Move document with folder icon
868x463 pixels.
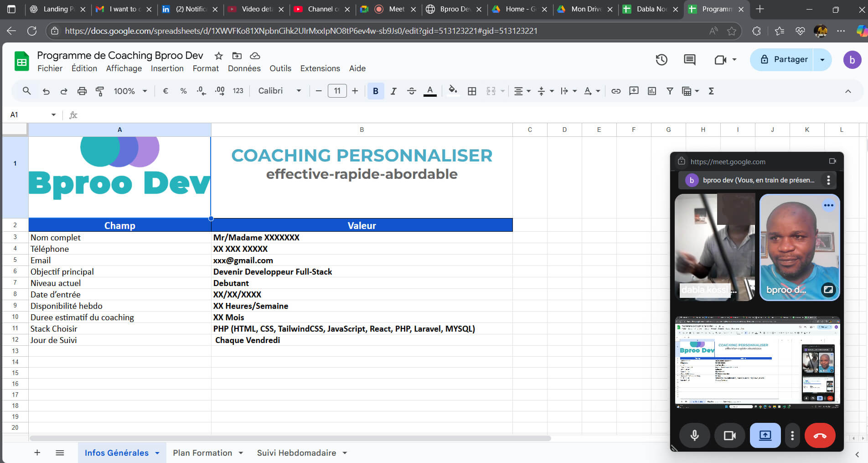[237, 56]
